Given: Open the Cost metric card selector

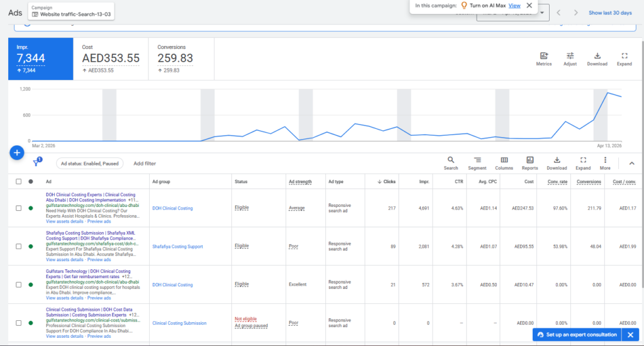Looking at the screenshot, I should click(x=111, y=59).
